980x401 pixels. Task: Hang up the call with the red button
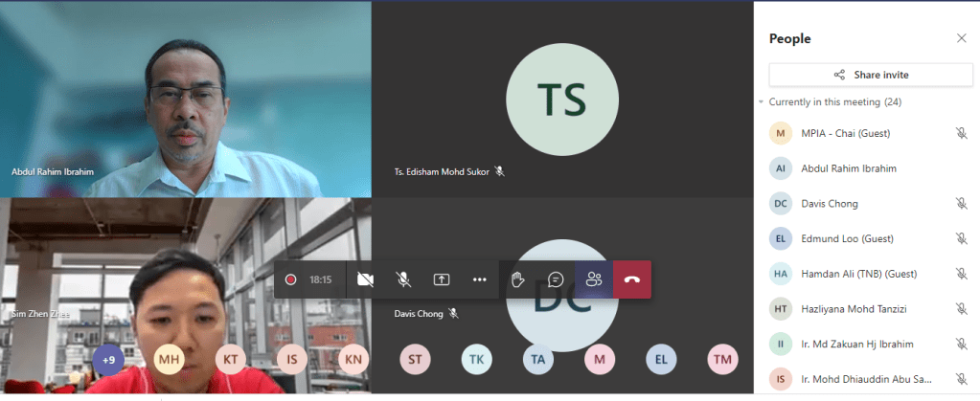coord(632,279)
